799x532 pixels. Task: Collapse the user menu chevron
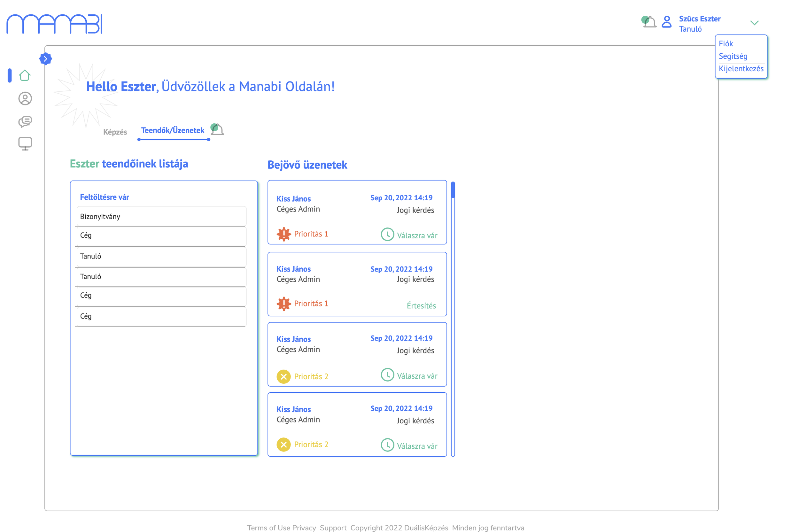754,23
